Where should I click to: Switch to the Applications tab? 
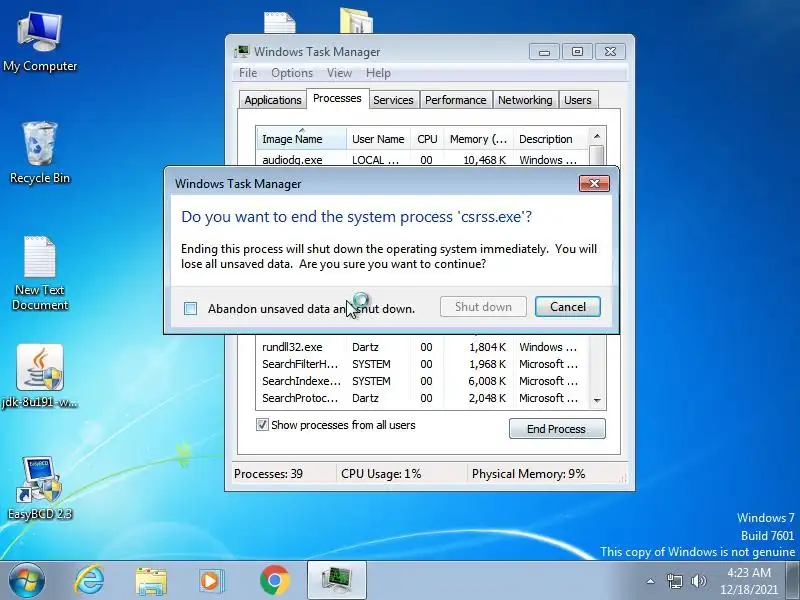tap(272, 100)
